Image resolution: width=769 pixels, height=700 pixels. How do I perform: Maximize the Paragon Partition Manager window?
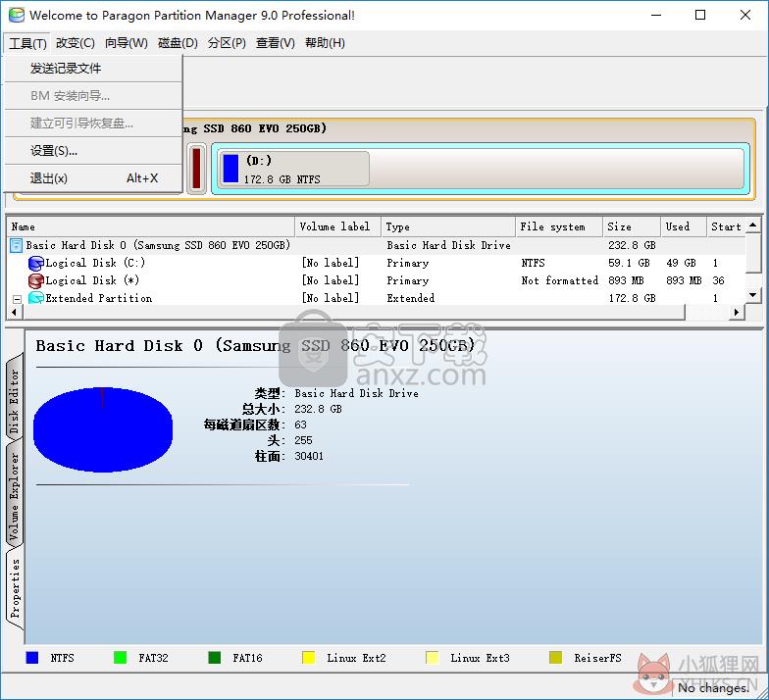[700, 16]
